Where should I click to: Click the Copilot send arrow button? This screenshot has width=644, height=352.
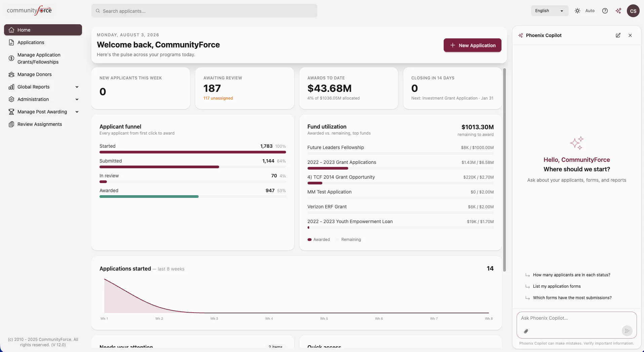tap(627, 331)
